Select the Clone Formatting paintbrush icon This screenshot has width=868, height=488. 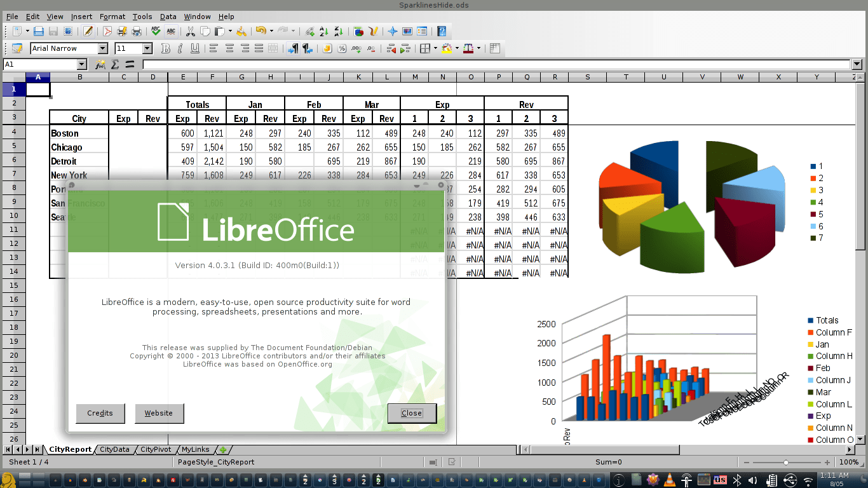(241, 30)
